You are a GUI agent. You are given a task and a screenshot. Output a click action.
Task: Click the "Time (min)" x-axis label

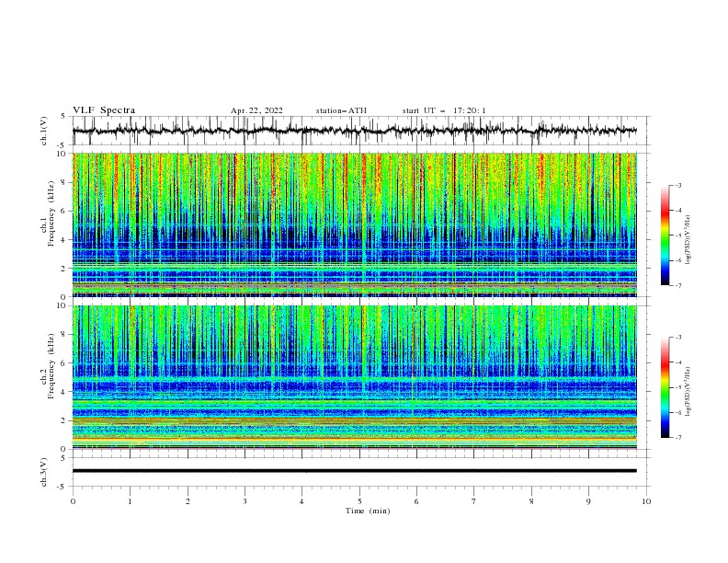pyautogui.click(x=368, y=511)
